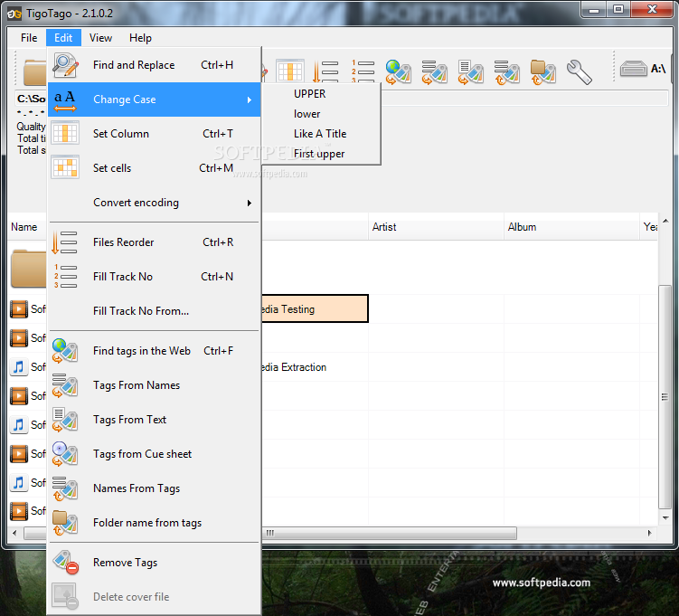Image resolution: width=679 pixels, height=616 pixels.
Task: Select Fill Track No From... entry
Action: pos(155,311)
